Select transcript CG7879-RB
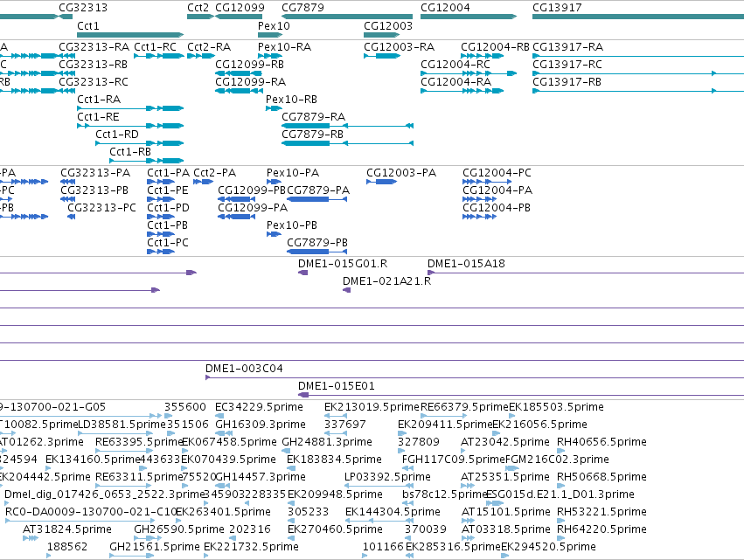 [x=347, y=143]
